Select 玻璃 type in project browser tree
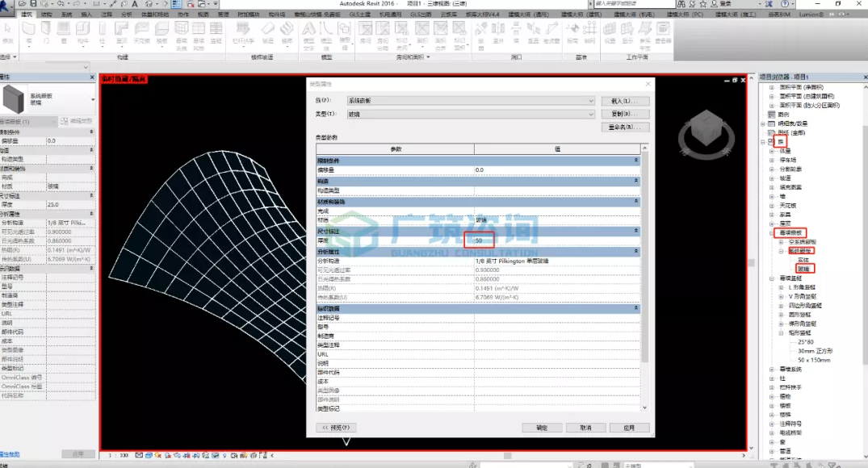 [803, 269]
